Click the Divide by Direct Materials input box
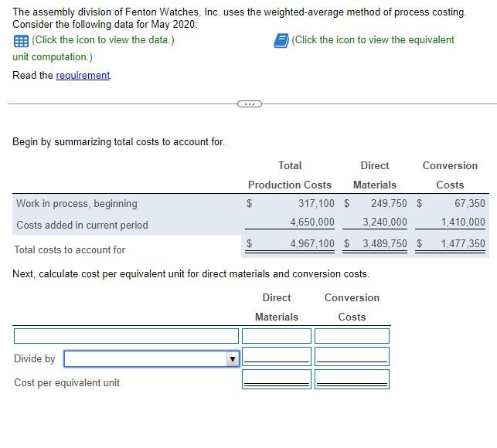 point(277,356)
